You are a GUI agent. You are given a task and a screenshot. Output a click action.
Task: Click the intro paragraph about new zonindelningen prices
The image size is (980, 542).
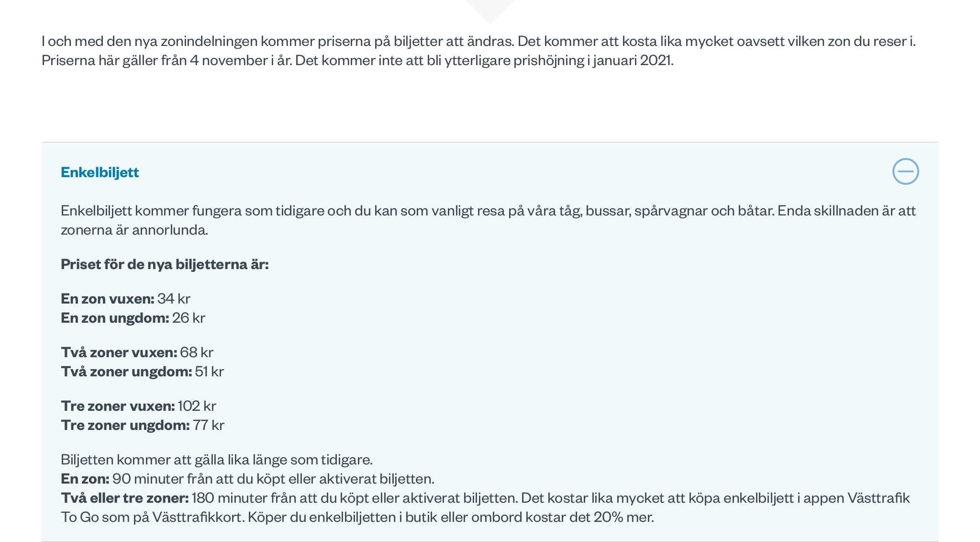(x=479, y=41)
